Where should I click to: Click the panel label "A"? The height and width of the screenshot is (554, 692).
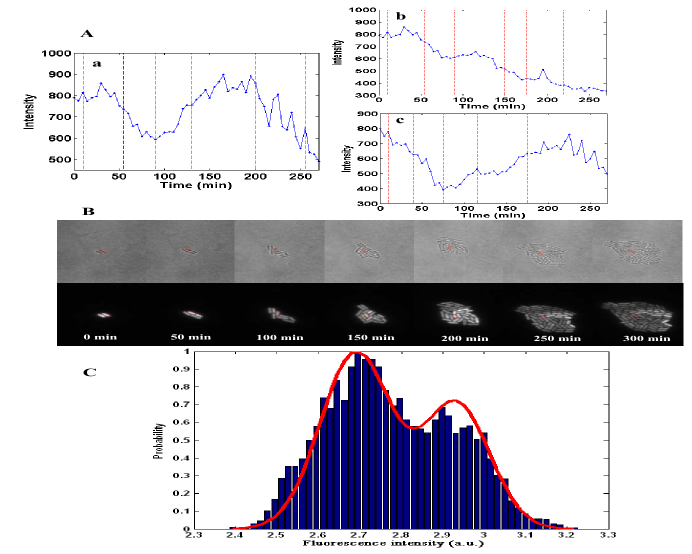pyautogui.click(x=87, y=34)
